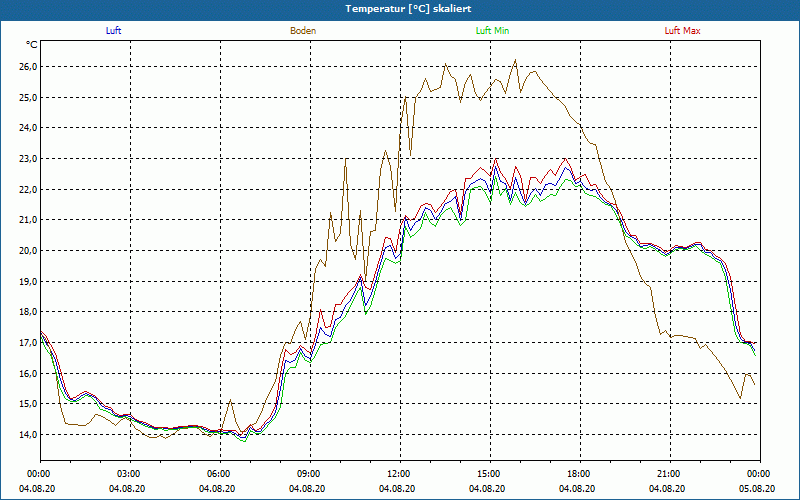Click the 14,0 y-axis value
Viewport: 800px width, 500px height.
pos(29,435)
